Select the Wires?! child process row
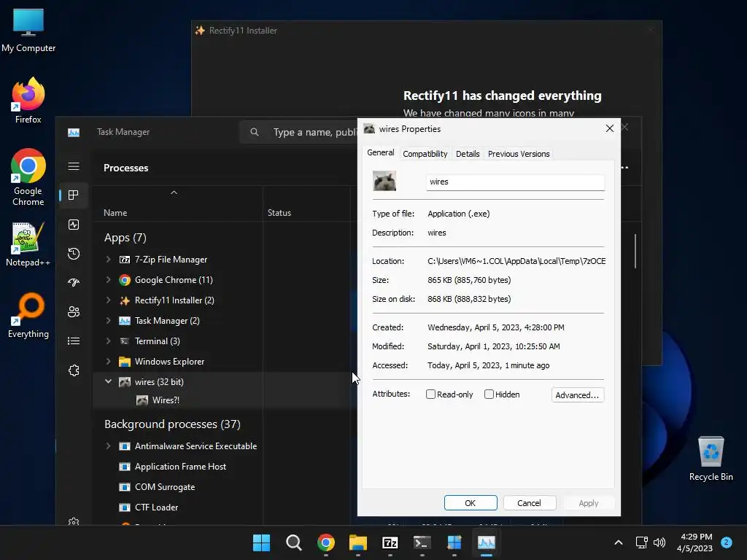Screen dimensions: 747x560 pos(225,400)
